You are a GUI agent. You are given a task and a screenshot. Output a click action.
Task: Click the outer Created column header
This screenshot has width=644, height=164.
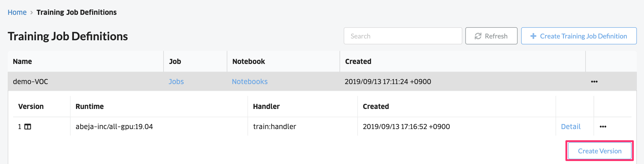358,62
